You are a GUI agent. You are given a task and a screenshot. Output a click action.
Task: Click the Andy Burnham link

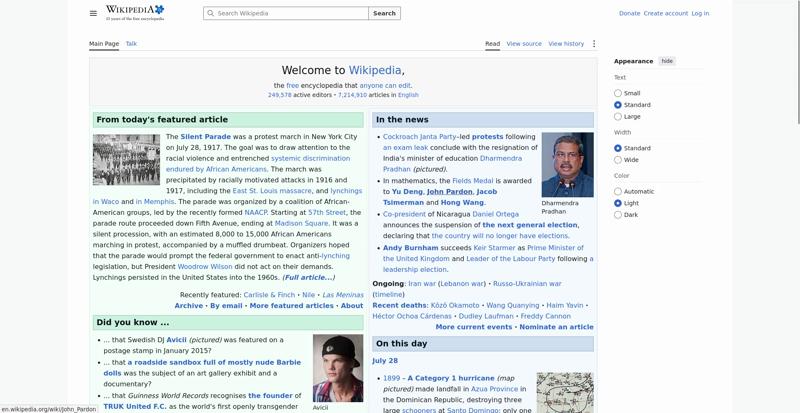click(x=411, y=248)
